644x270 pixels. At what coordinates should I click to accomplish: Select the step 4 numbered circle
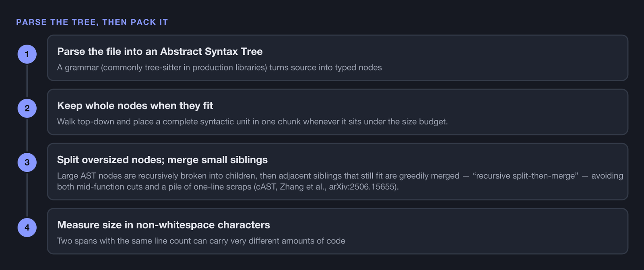coord(27,228)
